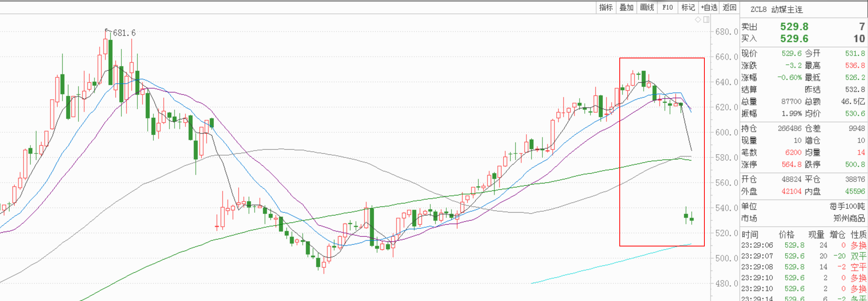Click the 560.0 price axis label

click(727, 183)
